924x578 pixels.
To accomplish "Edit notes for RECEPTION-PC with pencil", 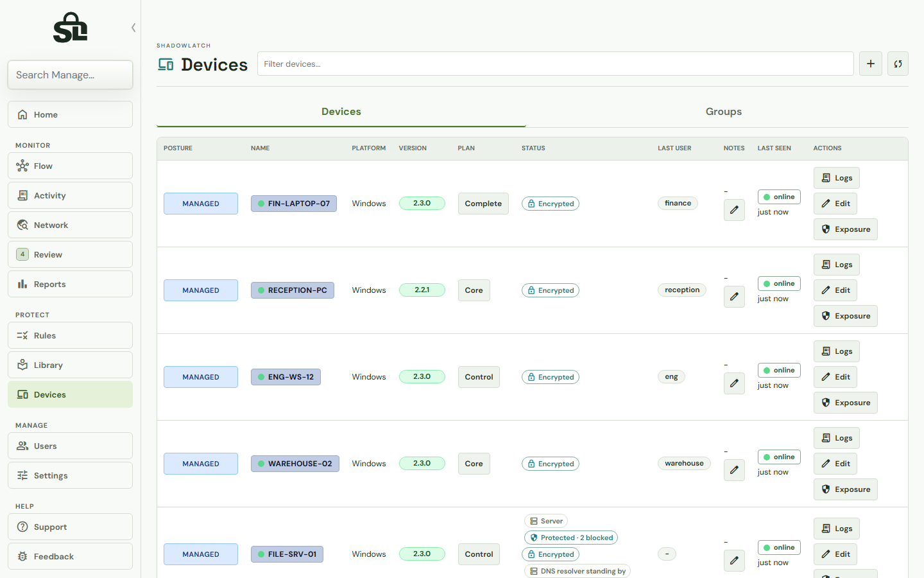I will click(734, 297).
